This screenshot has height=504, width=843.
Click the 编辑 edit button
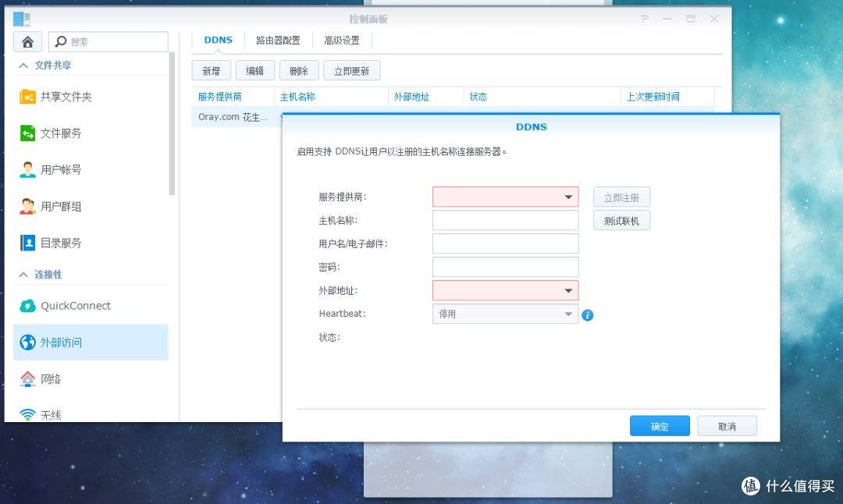click(254, 70)
